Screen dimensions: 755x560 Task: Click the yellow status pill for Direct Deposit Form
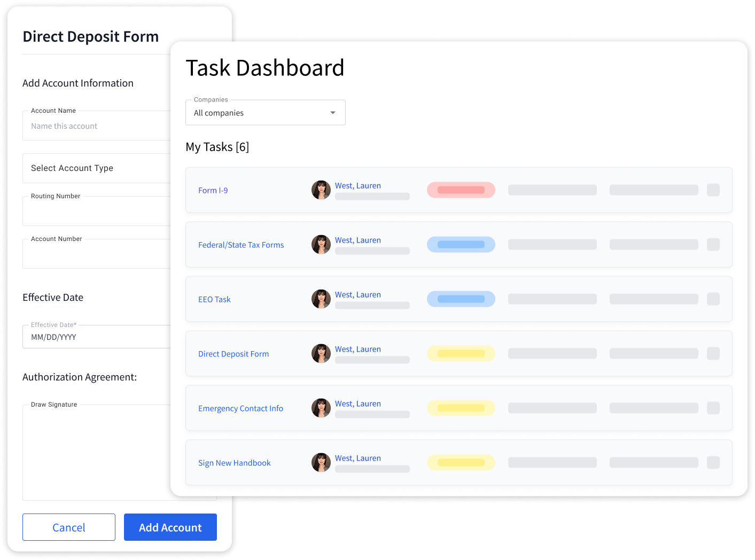pyautogui.click(x=461, y=354)
